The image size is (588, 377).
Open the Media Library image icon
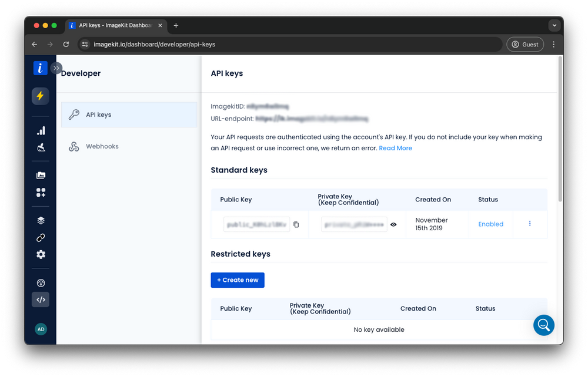click(x=41, y=174)
